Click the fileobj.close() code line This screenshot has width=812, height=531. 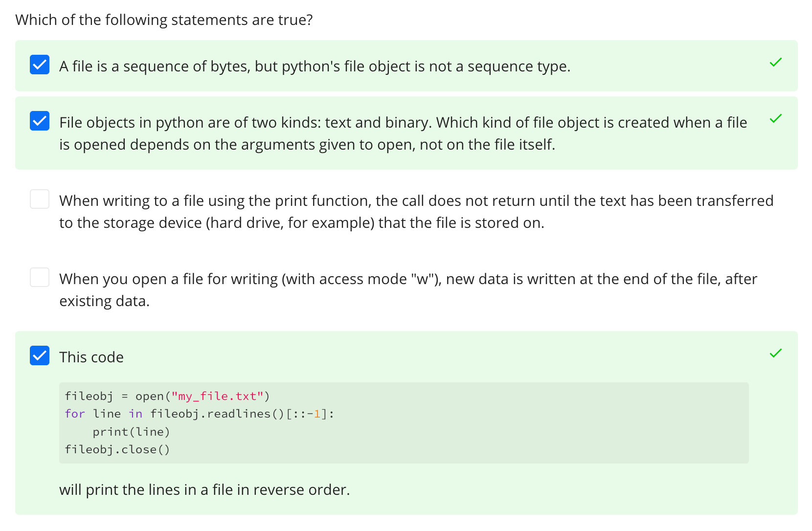pos(117,450)
